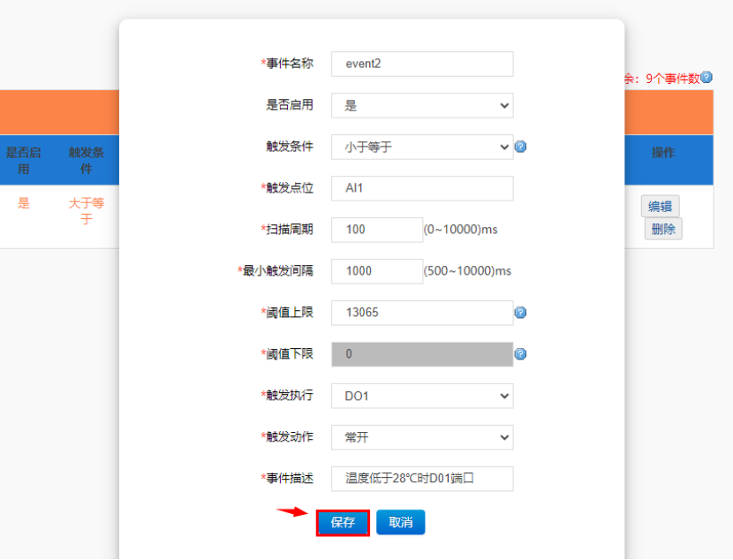Click the 扫描周期 input showing 100

point(377,230)
